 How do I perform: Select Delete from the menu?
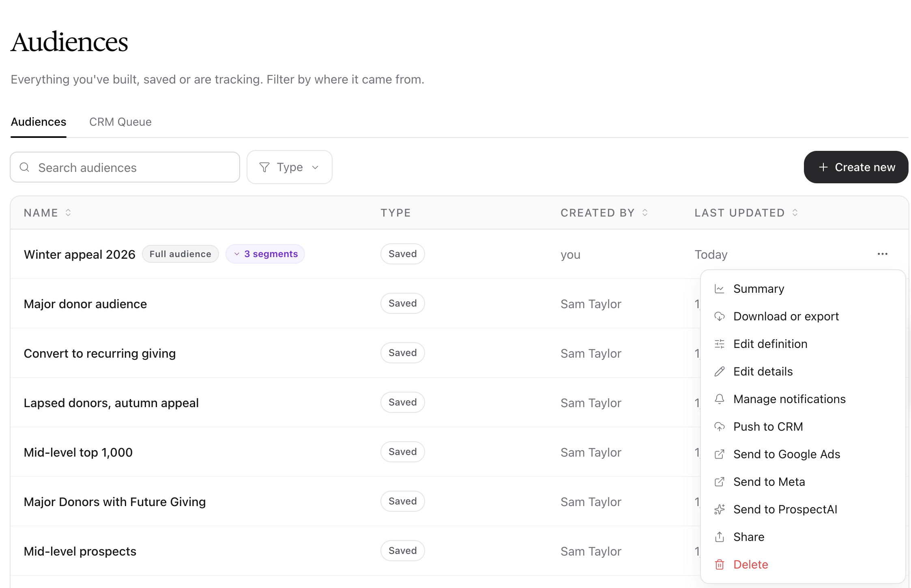803,564
